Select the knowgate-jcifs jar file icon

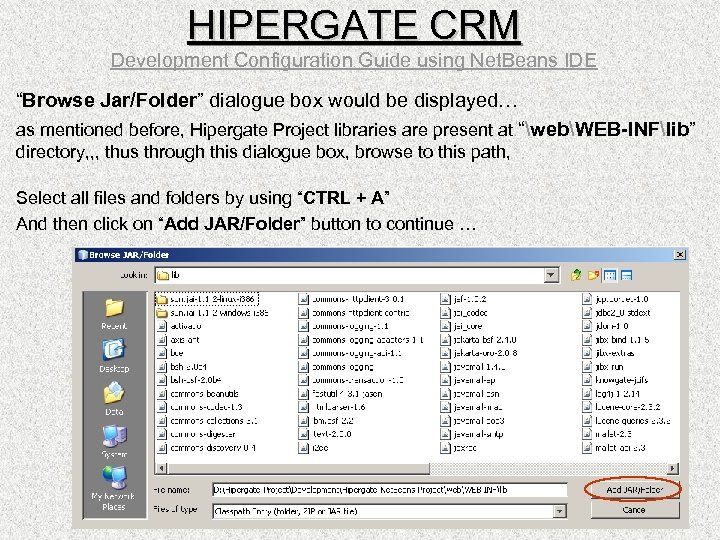(587, 380)
